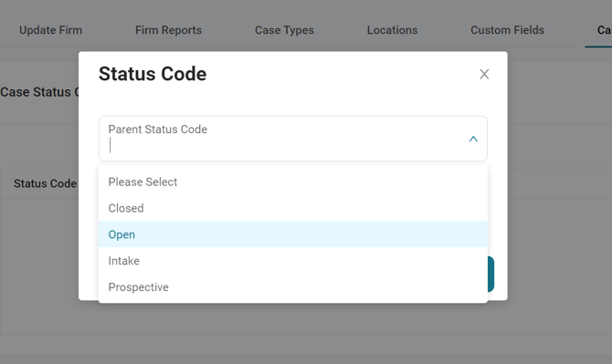Screen dimensions: 612x364
Task: Click the Status Code column header
Action: pos(46,183)
